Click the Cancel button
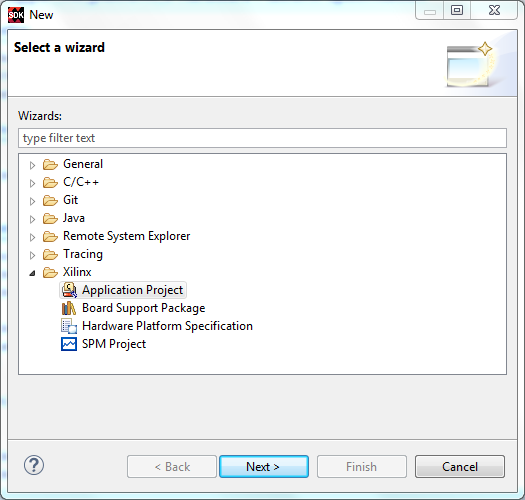 click(460, 466)
